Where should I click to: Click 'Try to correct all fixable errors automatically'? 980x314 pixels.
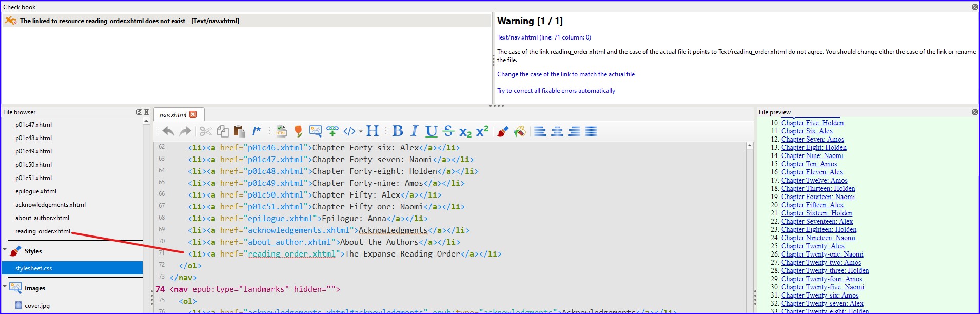point(556,91)
